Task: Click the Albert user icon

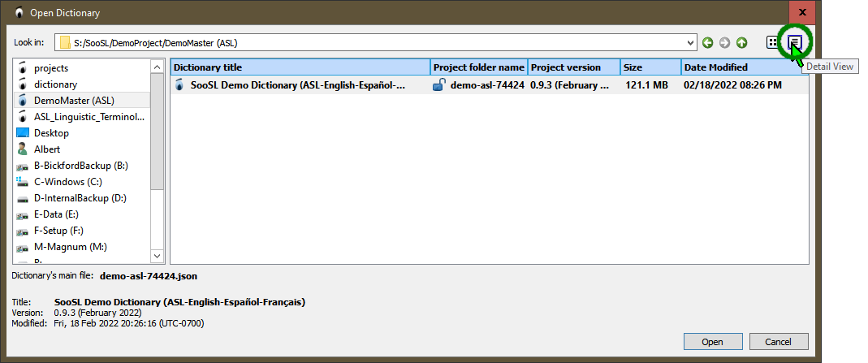Action: pos(23,149)
